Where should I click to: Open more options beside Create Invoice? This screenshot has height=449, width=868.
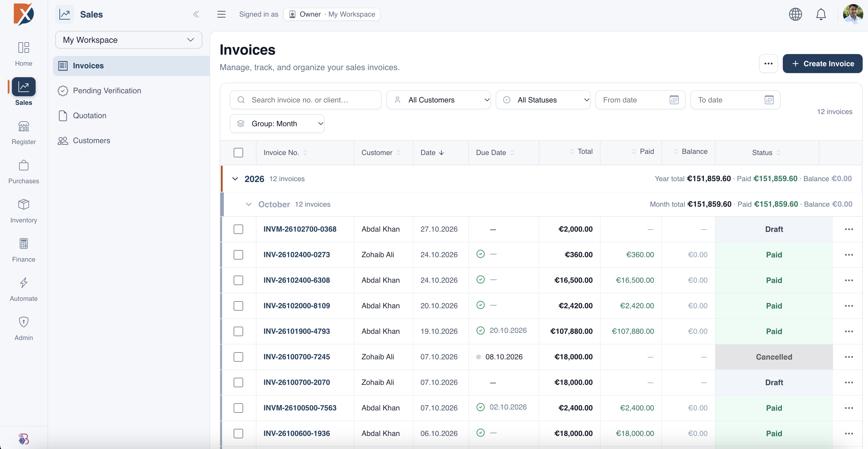(x=768, y=63)
